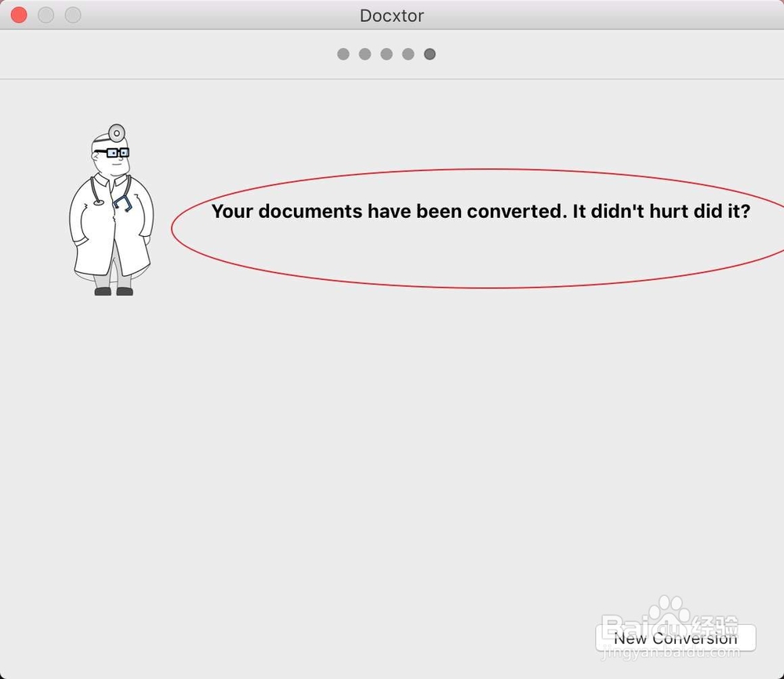Click the highlighted fifth step dot

pos(430,54)
